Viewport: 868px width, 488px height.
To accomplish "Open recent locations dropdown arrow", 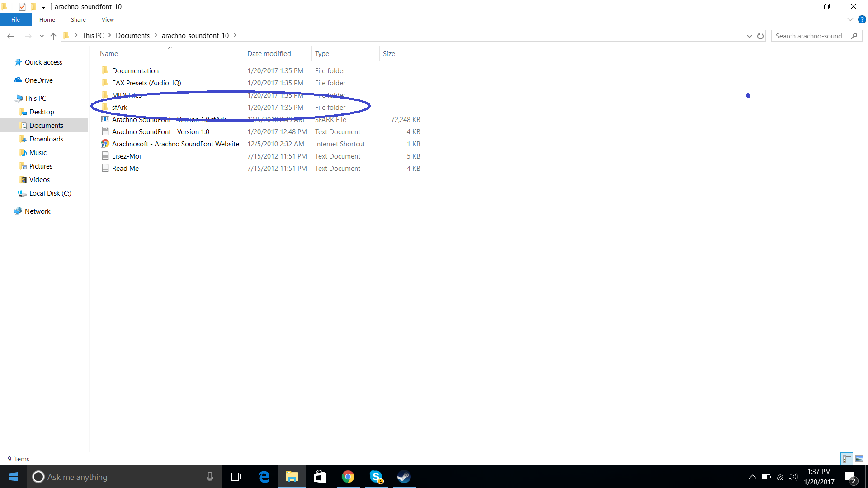I will pos(42,36).
